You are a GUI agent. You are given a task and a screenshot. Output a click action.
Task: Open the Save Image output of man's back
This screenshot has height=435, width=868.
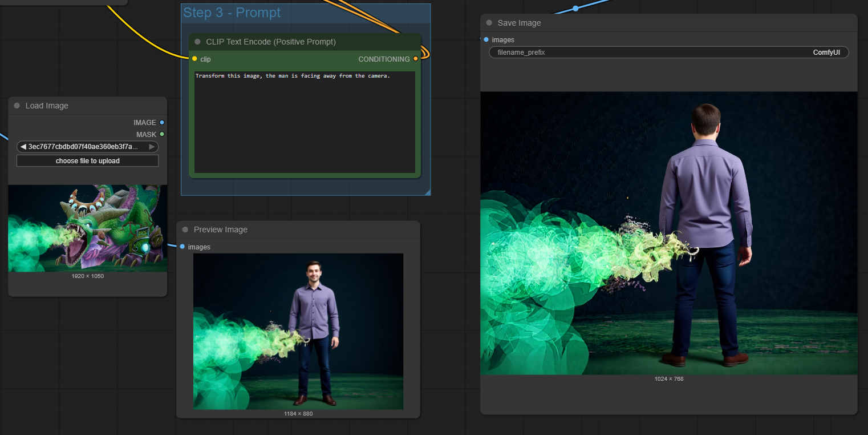click(669, 233)
